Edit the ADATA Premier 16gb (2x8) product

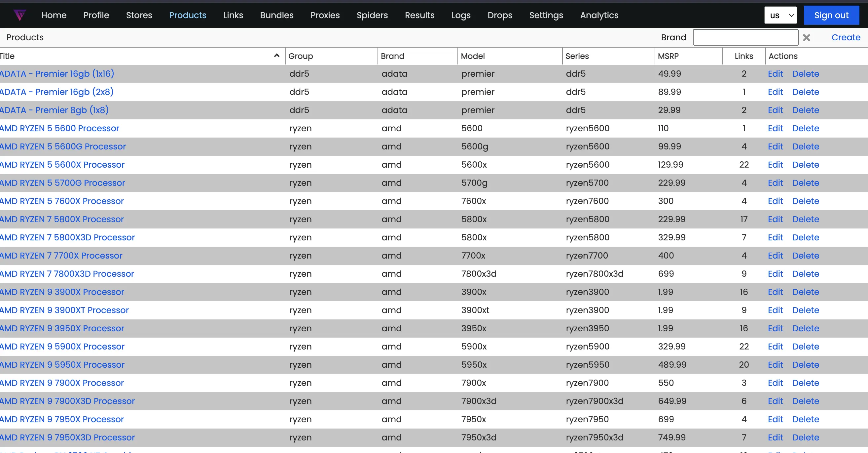(775, 92)
